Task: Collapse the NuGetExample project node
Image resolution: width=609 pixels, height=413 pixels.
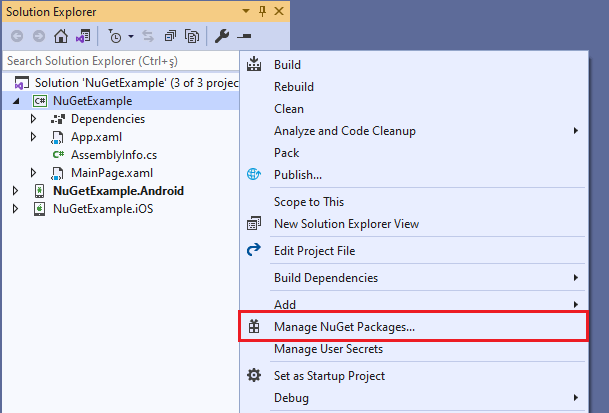Action: point(16,101)
